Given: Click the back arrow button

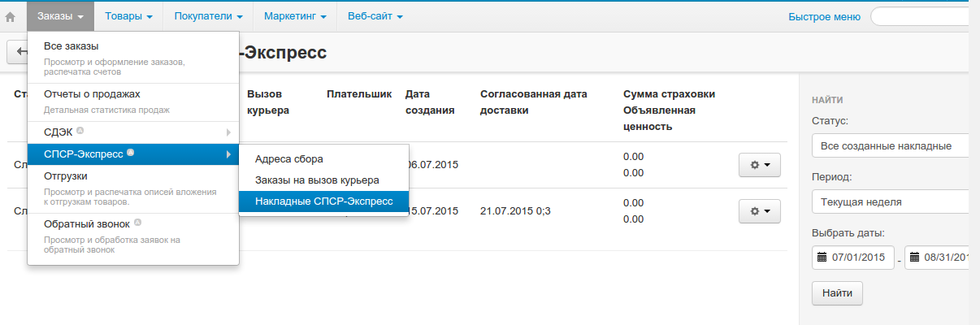Looking at the screenshot, I should [18, 53].
